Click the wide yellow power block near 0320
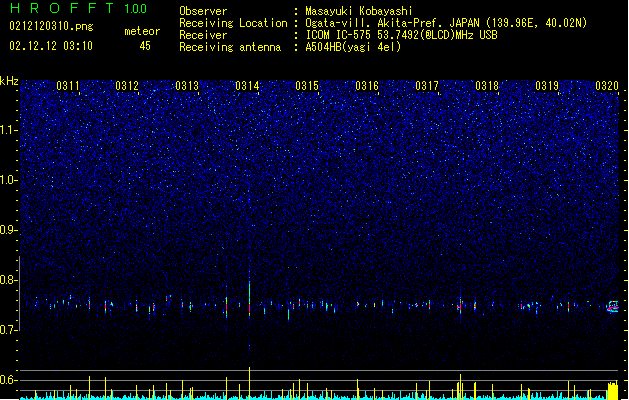The width and height of the screenshot is (629, 400). (x=613, y=390)
